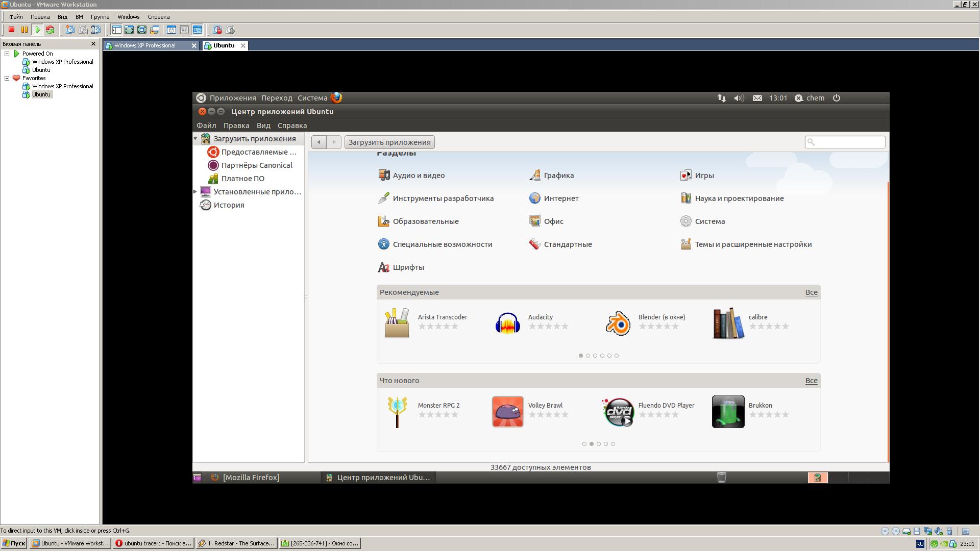Collapse the Favorites tree node
This screenshot has width=980, height=551.
[7, 78]
